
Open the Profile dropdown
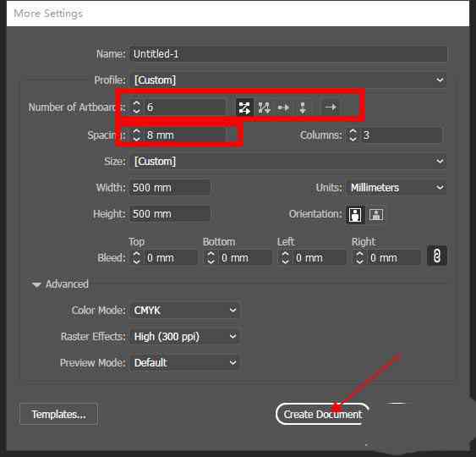coord(288,80)
